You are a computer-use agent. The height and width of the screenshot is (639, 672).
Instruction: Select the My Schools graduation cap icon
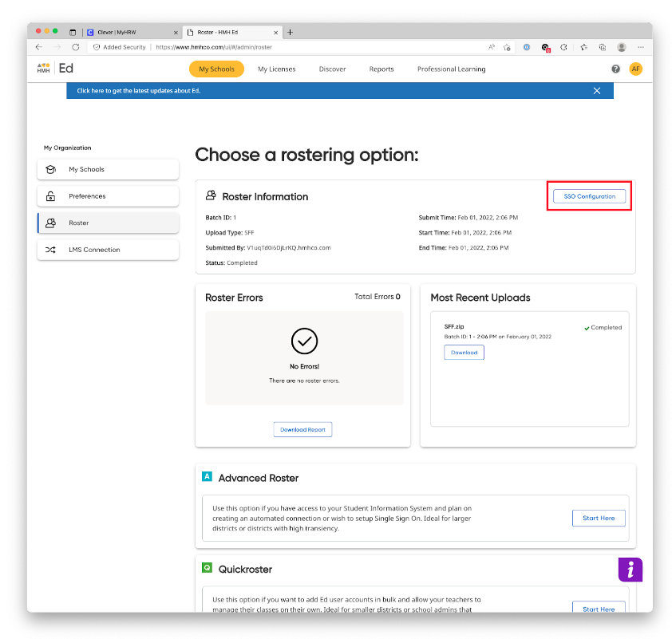(50, 168)
